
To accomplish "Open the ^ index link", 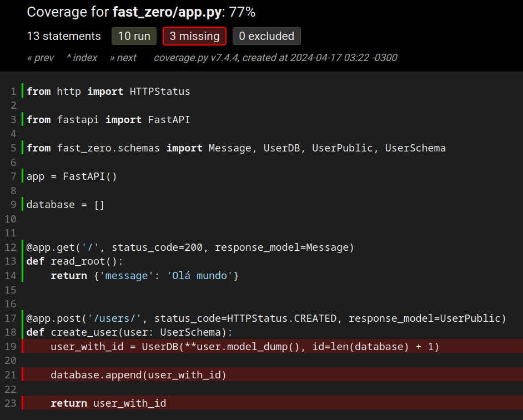I will point(82,58).
